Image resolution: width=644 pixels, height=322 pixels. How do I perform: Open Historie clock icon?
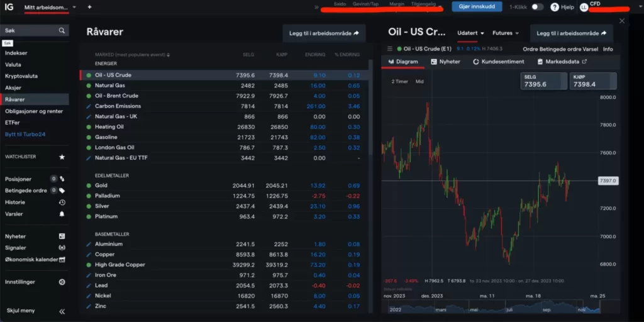tap(62, 202)
